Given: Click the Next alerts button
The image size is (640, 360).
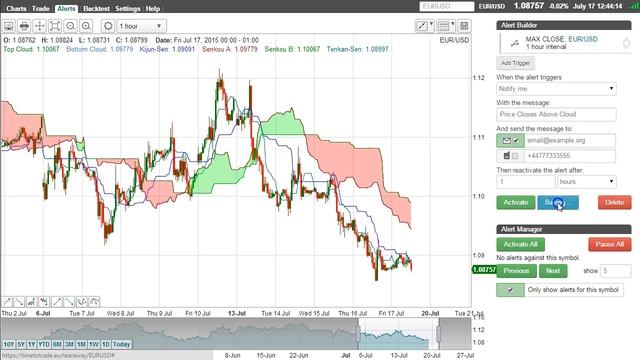Looking at the screenshot, I should tap(553, 271).
